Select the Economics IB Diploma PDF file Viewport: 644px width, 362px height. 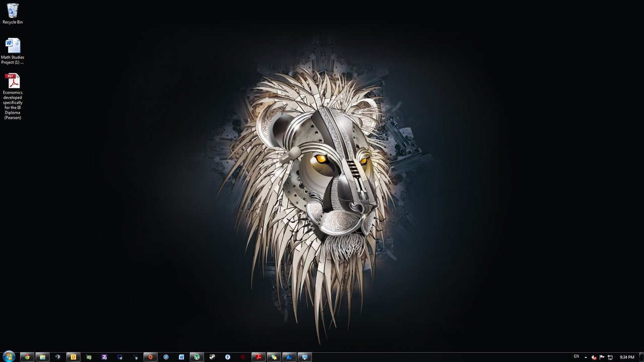point(13,97)
